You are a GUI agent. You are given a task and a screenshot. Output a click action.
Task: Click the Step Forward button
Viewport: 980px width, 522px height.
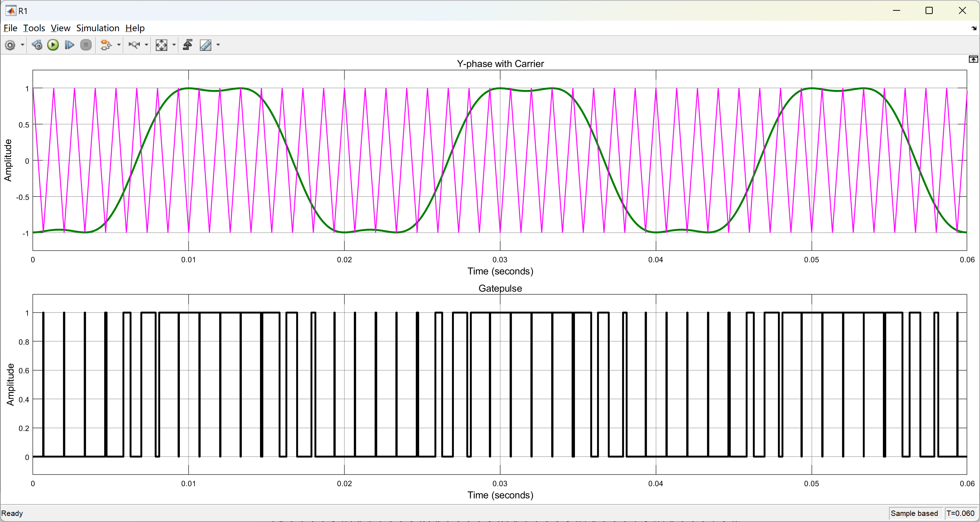coord(69,45)
